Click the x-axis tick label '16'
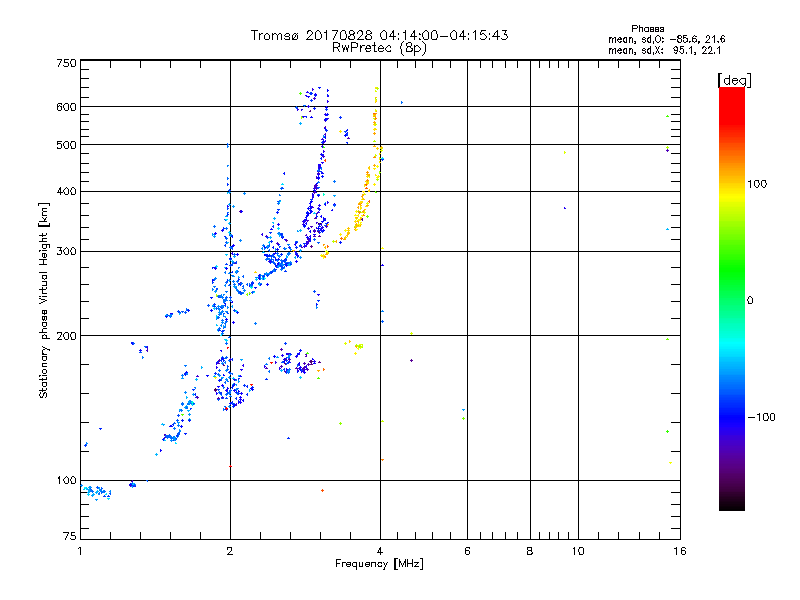This screenshot has height=600, width=800. click(x=680, y=551)
